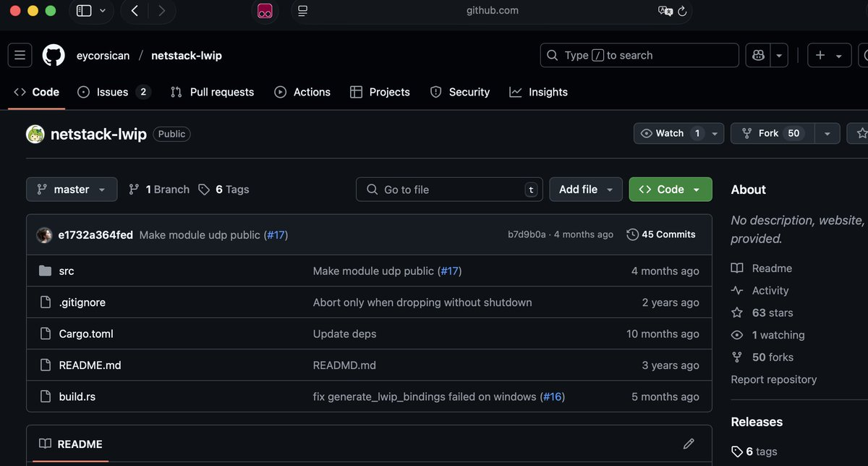
Task: Click the Report repository link
Action: tap(773, 379)
